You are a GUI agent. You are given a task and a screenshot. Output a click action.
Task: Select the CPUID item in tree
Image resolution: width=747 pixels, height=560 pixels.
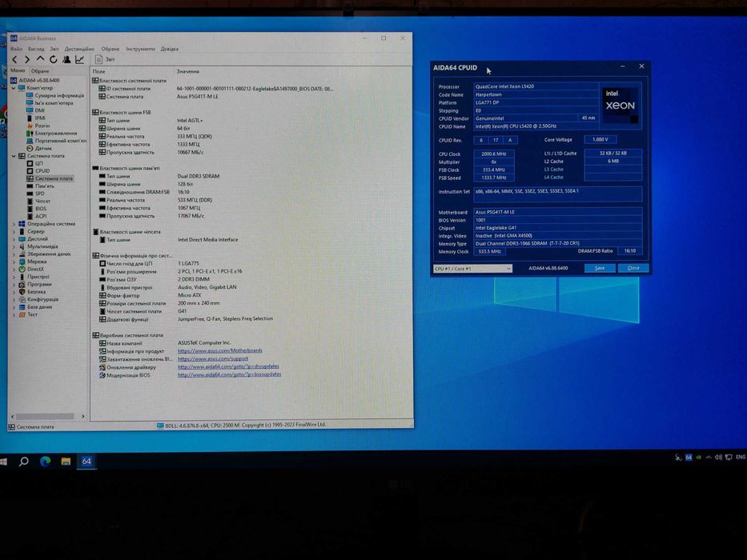click(38, 171)
